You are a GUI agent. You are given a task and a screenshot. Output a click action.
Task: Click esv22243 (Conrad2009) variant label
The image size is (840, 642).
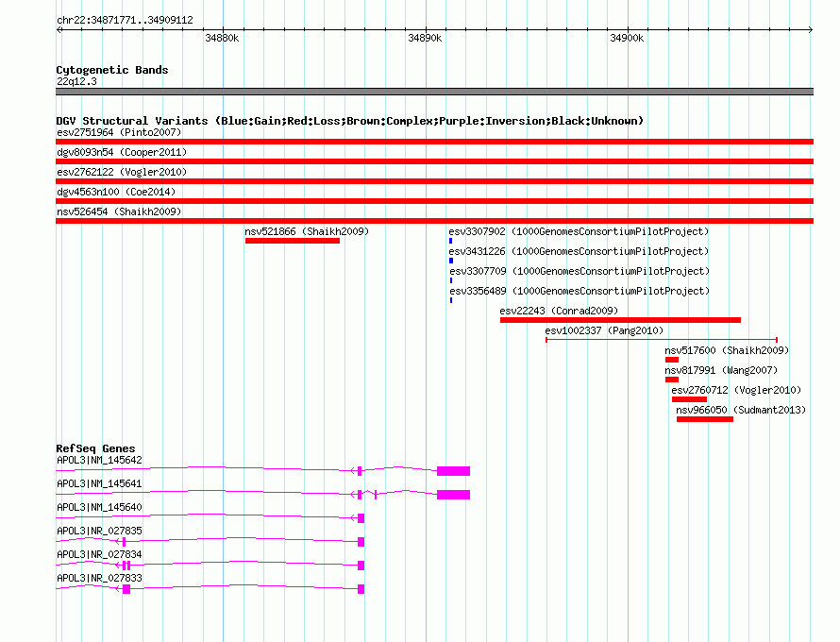(x=559, y=311)
